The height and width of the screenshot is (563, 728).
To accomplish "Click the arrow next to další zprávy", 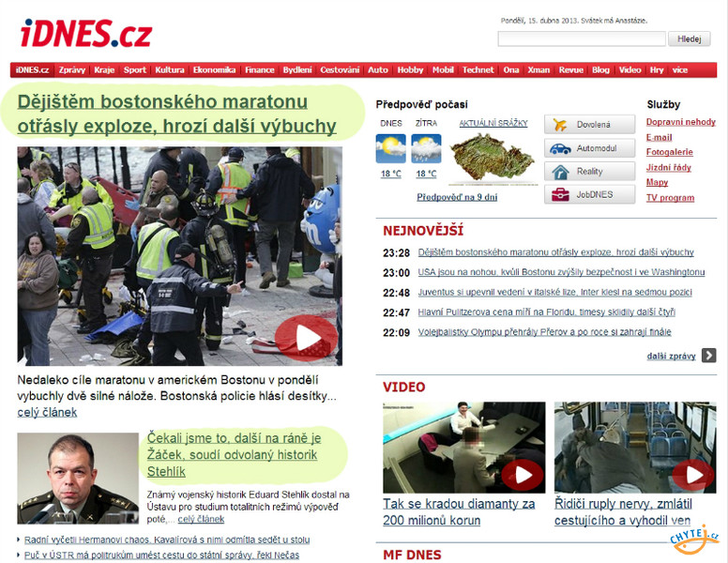I will pyautogui.click(x=708, y=356).
